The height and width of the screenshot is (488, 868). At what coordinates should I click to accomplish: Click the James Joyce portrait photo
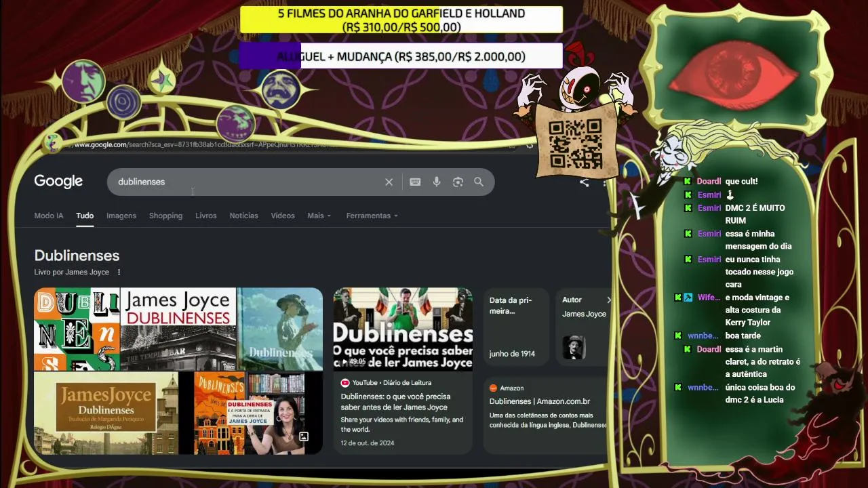(574, 347)
